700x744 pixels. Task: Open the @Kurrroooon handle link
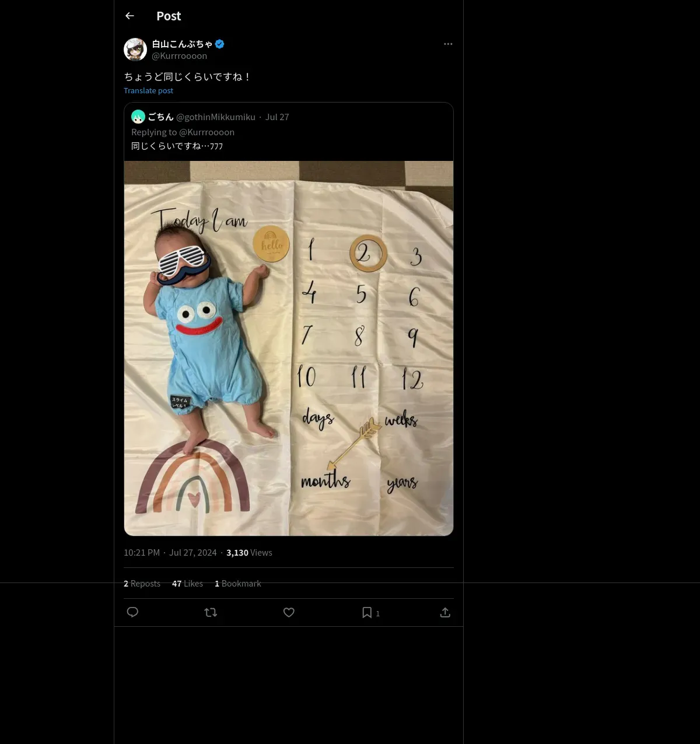179,56
